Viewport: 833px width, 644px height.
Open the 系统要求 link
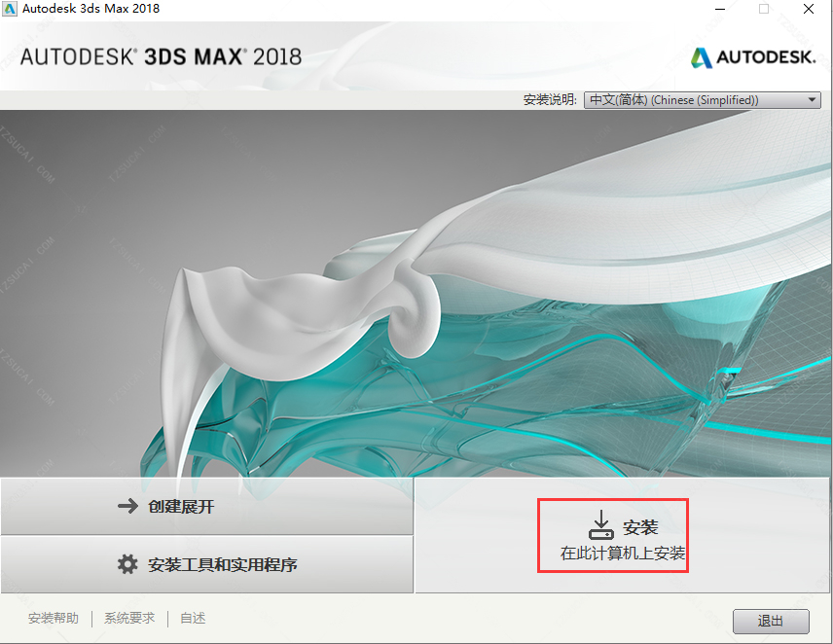(129, 618)
